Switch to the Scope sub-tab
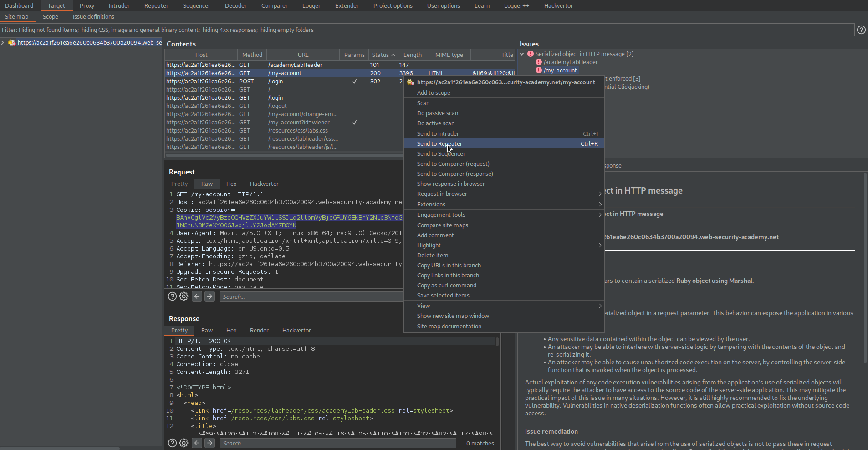Screen dimensions: 868x450 [51, 17]
